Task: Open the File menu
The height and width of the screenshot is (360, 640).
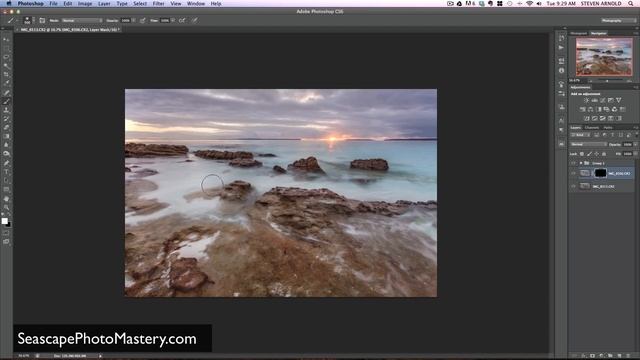Action: 53,4
